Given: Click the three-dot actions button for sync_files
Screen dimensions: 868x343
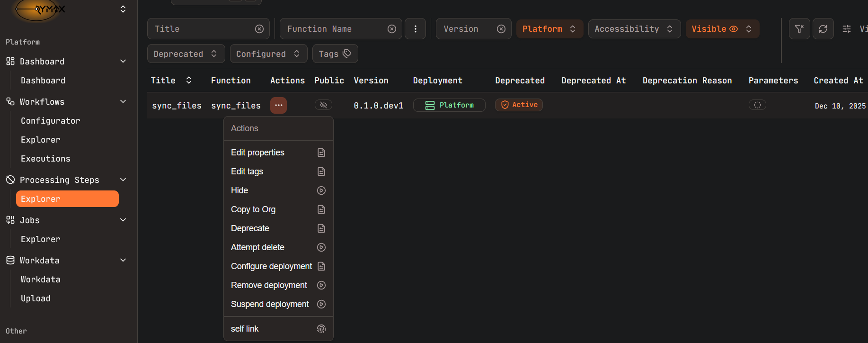Looking at the screenshot, I should 278,105.
